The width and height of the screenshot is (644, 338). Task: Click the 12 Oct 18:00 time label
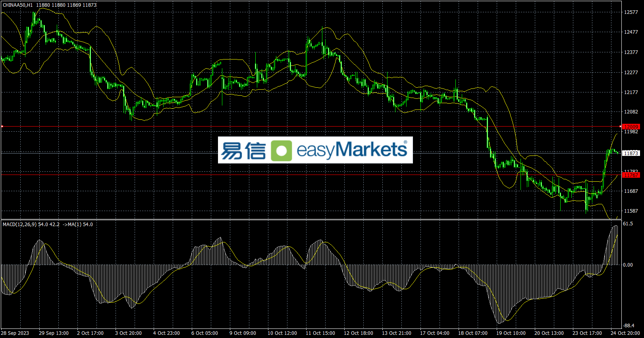coord(359,333)
